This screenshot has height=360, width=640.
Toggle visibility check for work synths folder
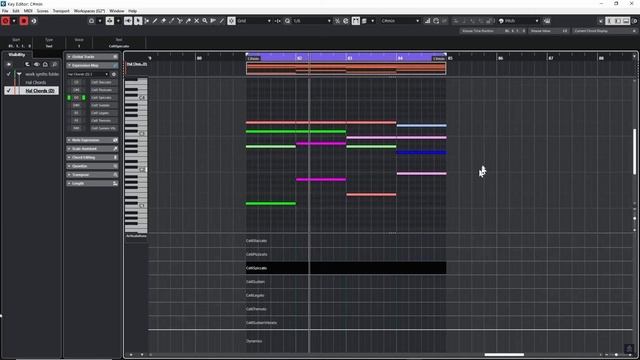coord(9,74)
